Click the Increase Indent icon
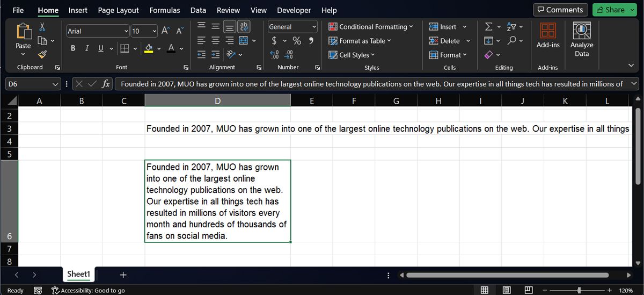Image resolution: width=644 pixels, height=295 pixels. 215,54
